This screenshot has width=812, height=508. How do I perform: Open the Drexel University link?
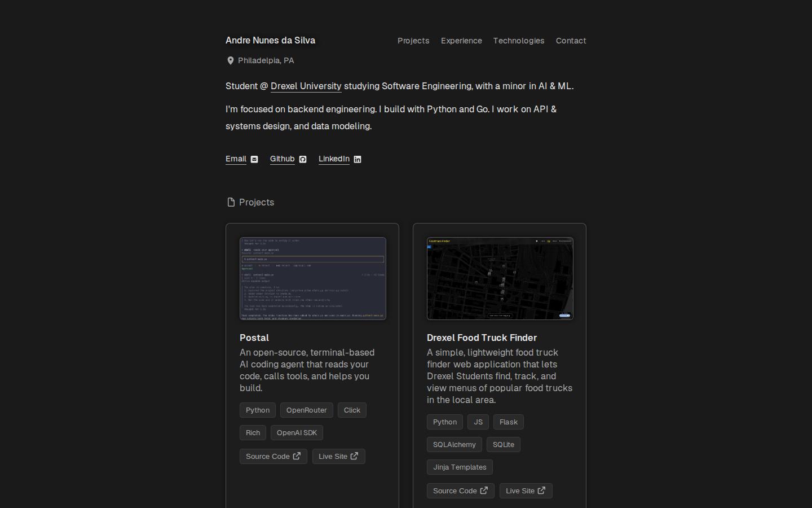pyautogui.click(x=306, y=86)
